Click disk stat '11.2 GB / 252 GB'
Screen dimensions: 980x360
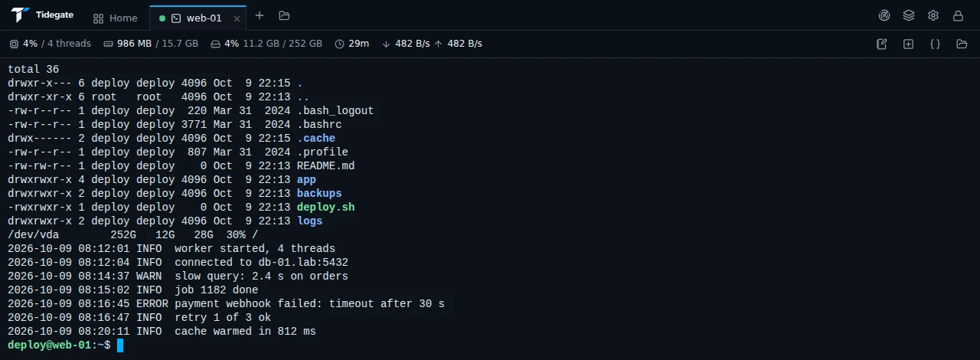click(x=283, y=44)
